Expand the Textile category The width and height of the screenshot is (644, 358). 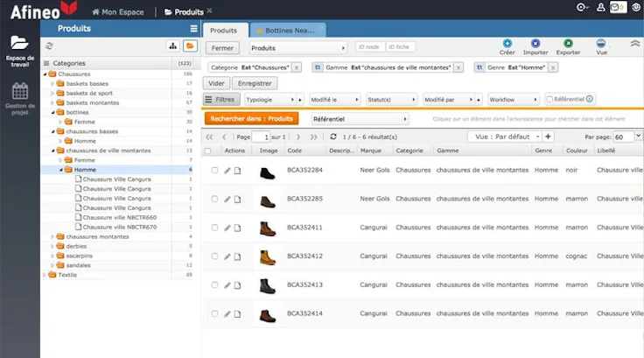tap(45, 275)
